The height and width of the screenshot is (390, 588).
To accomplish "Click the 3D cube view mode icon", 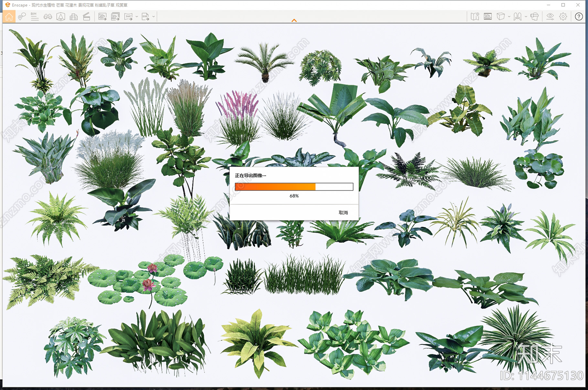I will [x=501, y=17].
